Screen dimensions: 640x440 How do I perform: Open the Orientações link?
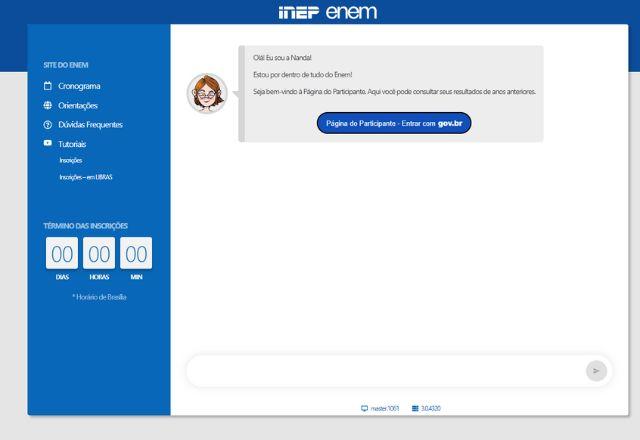[78, 105]
